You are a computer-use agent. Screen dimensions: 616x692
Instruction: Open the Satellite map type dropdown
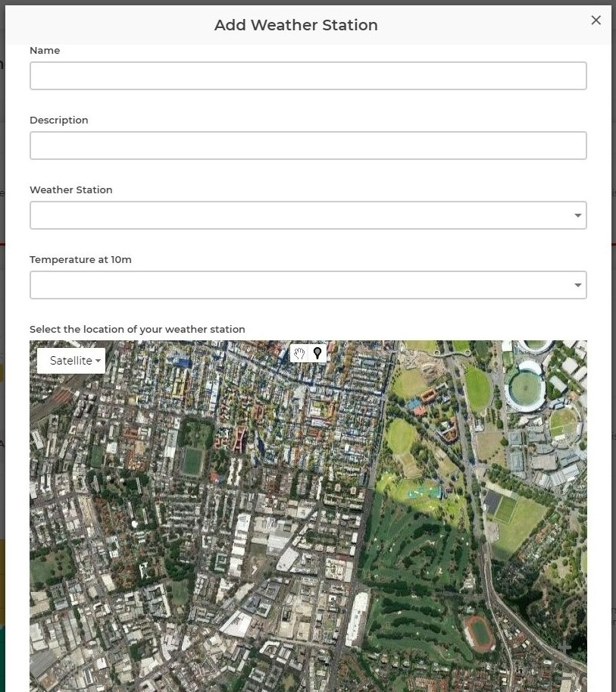click(71, 361)
